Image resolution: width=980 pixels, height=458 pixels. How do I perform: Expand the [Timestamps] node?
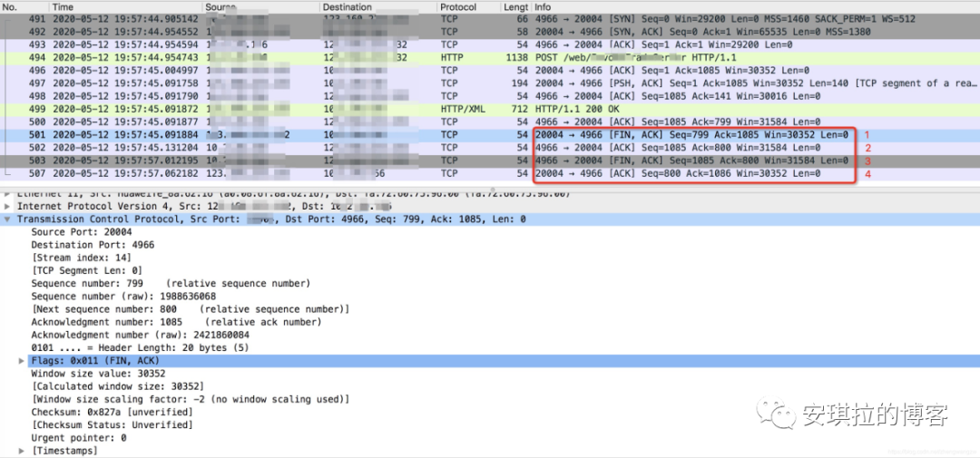pos(22,451)
